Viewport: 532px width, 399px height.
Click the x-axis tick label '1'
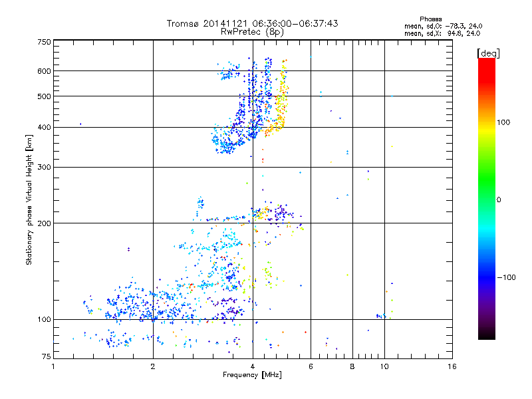click(x=53, y=366)
